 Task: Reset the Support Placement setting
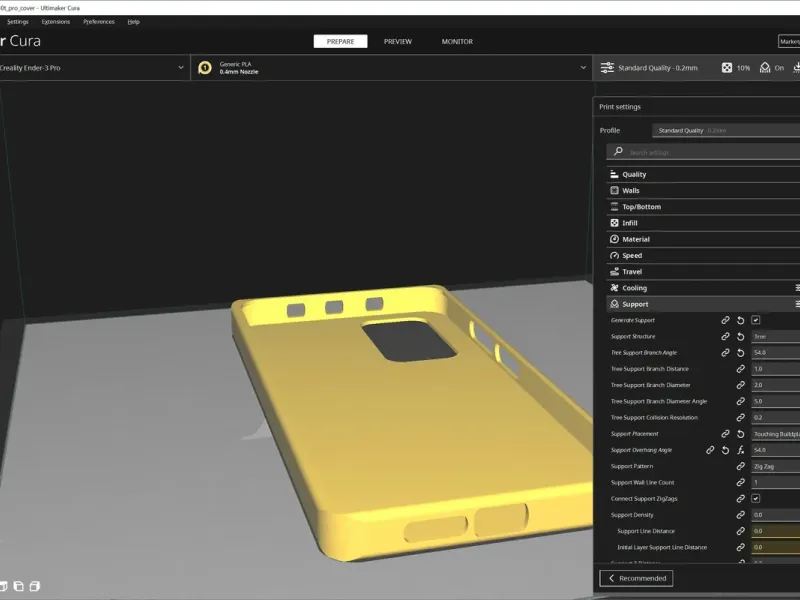tap(740, 434)
